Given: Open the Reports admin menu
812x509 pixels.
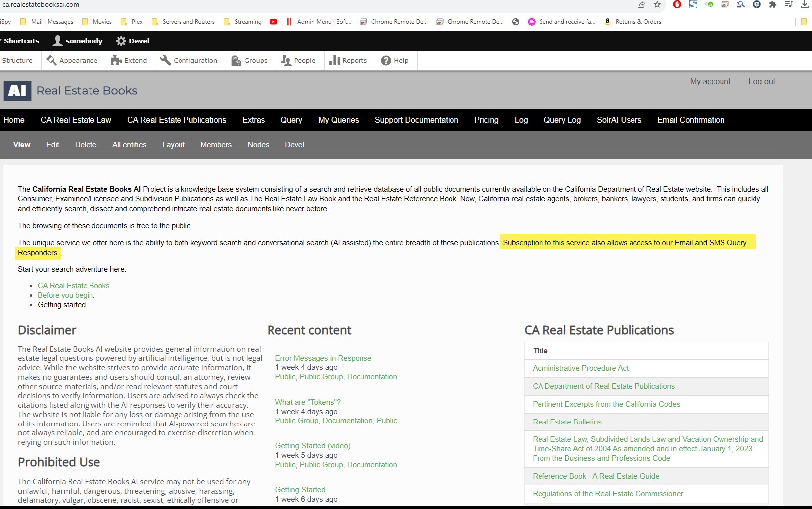Looking at the screenshot, I should 348,60.
